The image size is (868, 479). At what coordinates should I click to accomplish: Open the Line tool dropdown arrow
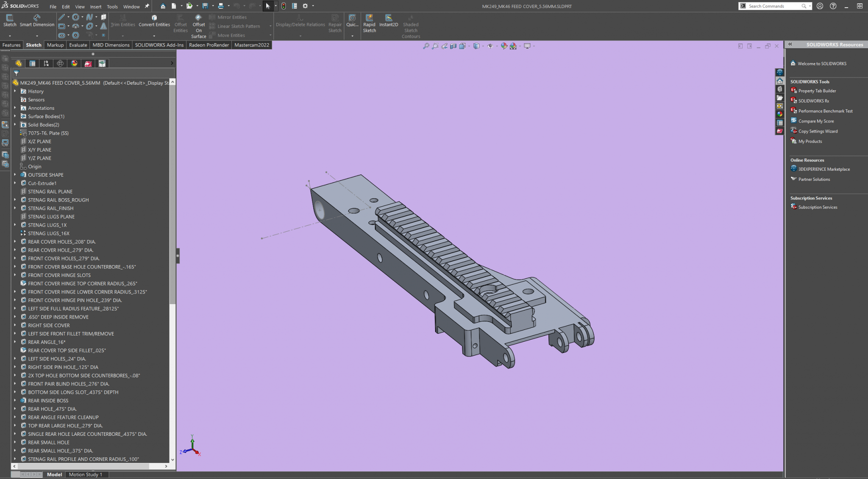[x=68, y=17]
